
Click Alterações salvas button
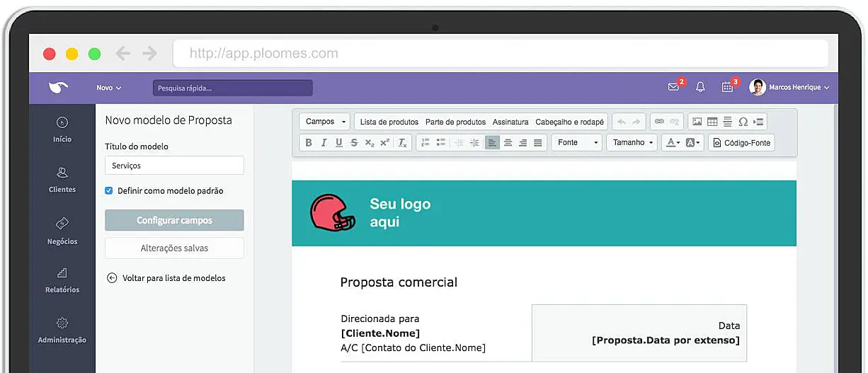[x=174, y=248]
